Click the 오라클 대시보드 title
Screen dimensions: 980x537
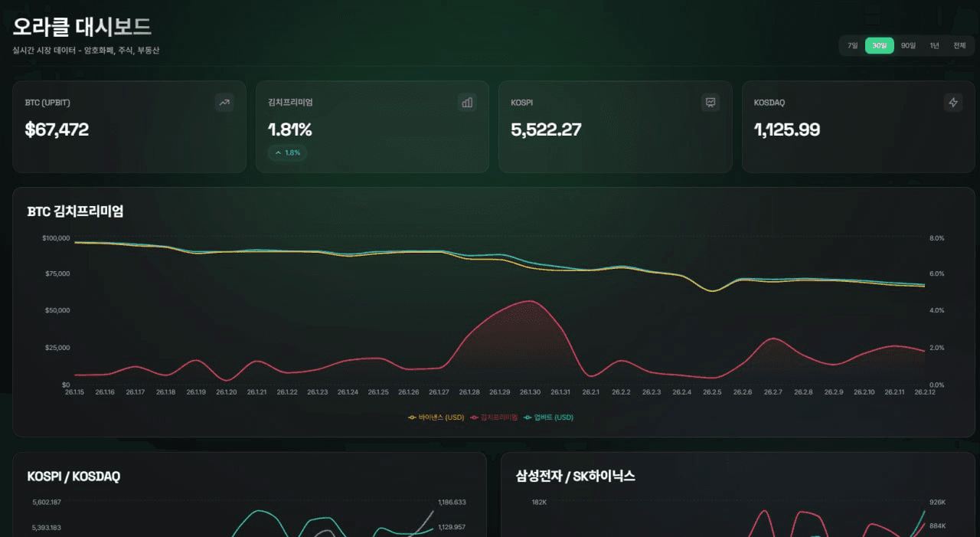pyautogui.click(x=82, y=27)
